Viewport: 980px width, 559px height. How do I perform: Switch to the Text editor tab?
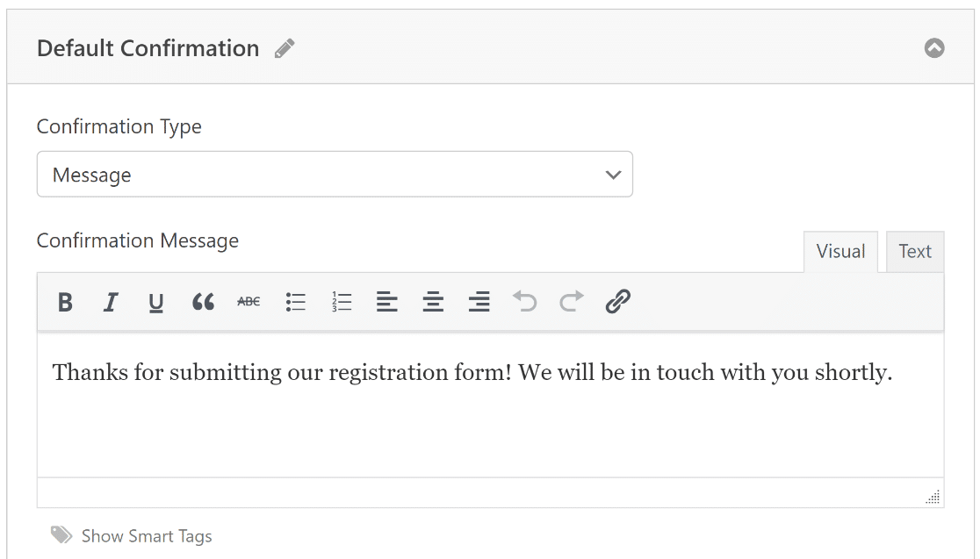[915, 252]
